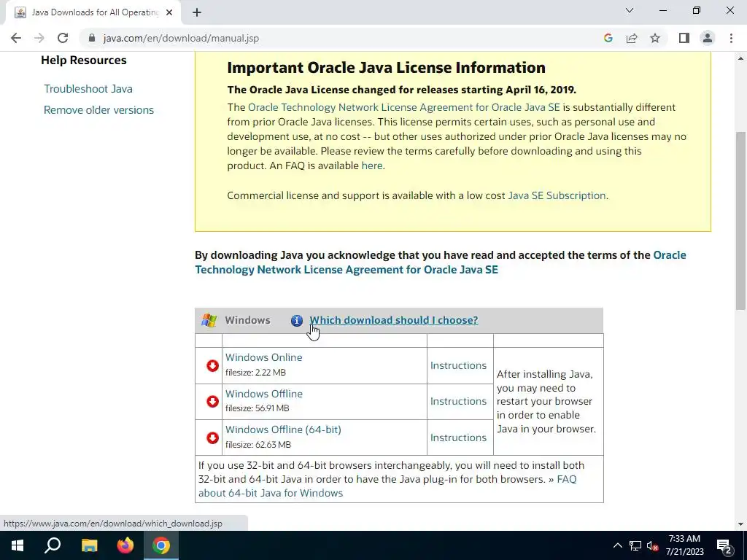Screen dimensions: 747x560
Task: Reload the page with the refresh icon
Action: coord(63,38)
